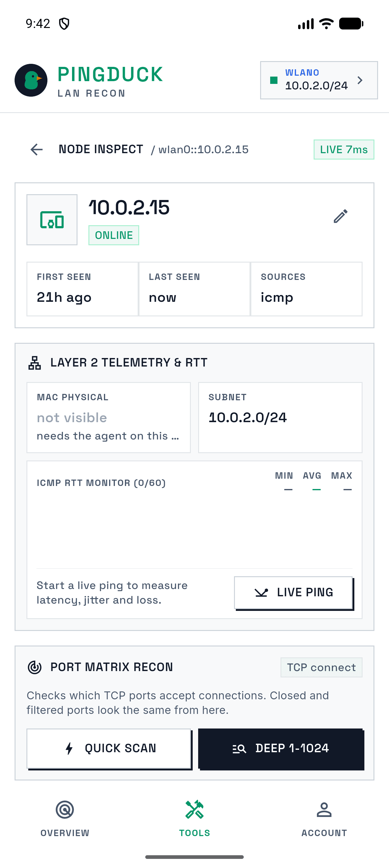Image resolution: width=389 pixels, height=868 pixels.
Task: Tap the cellular signal bars icon
Action: coord(306,24)
